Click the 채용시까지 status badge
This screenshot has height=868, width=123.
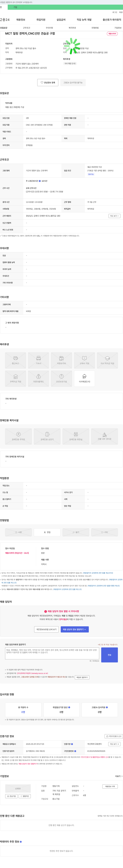pyautogui.click(x=112, y=34)
